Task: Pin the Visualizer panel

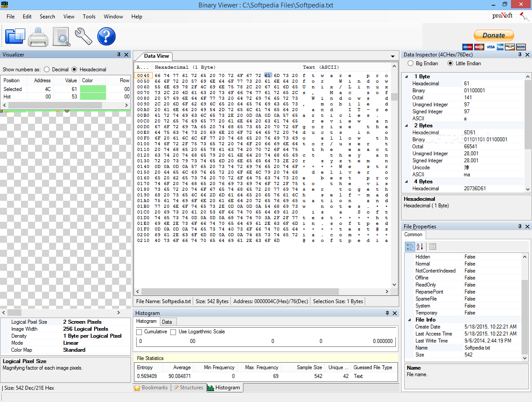Action: click(x=119, y=55)
